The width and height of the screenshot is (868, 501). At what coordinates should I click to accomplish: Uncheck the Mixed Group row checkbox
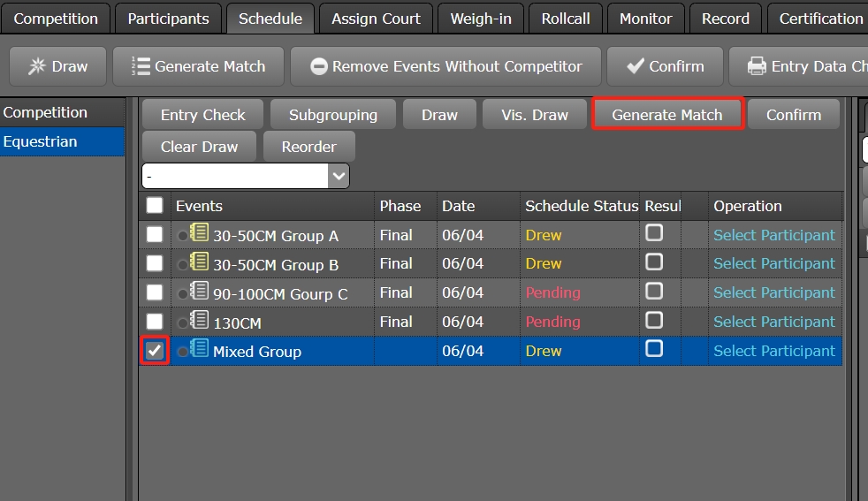coord(155,351)
